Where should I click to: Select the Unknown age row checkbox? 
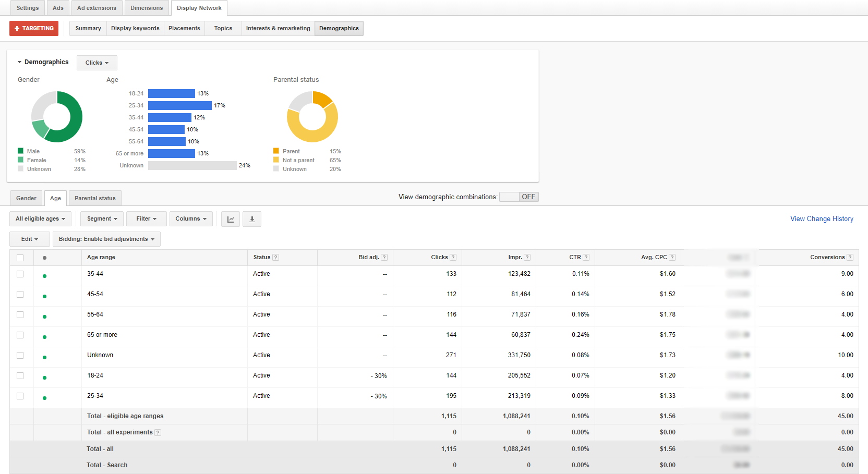pyautogui.click(x=20, y=355)
